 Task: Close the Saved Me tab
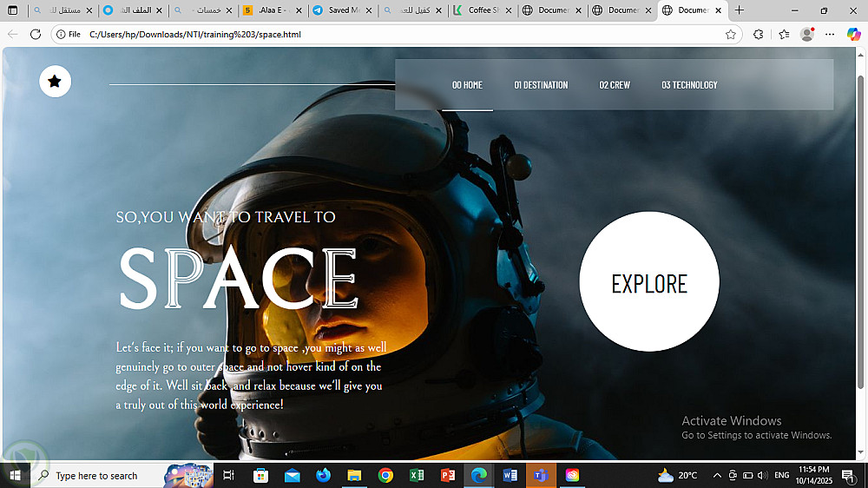tap(369, 10)
